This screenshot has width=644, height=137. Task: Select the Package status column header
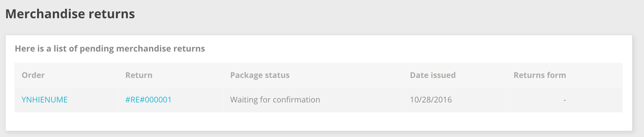click(x=260, y=75)
